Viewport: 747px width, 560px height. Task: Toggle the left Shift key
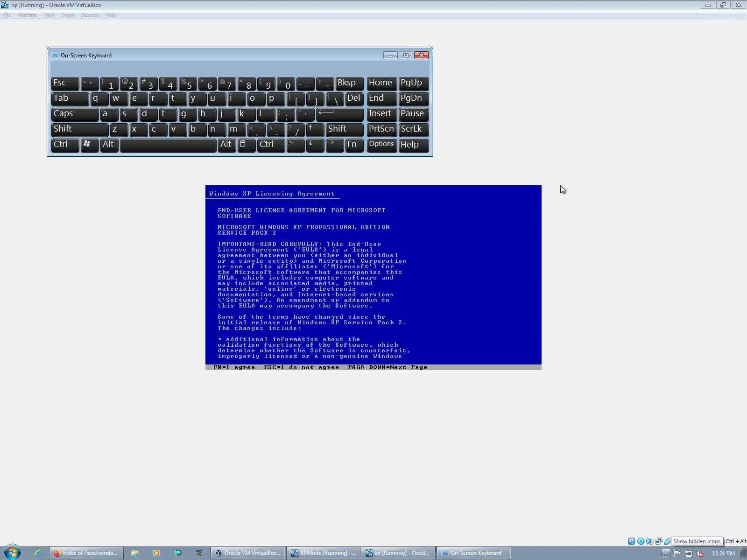tap(80, 130)
